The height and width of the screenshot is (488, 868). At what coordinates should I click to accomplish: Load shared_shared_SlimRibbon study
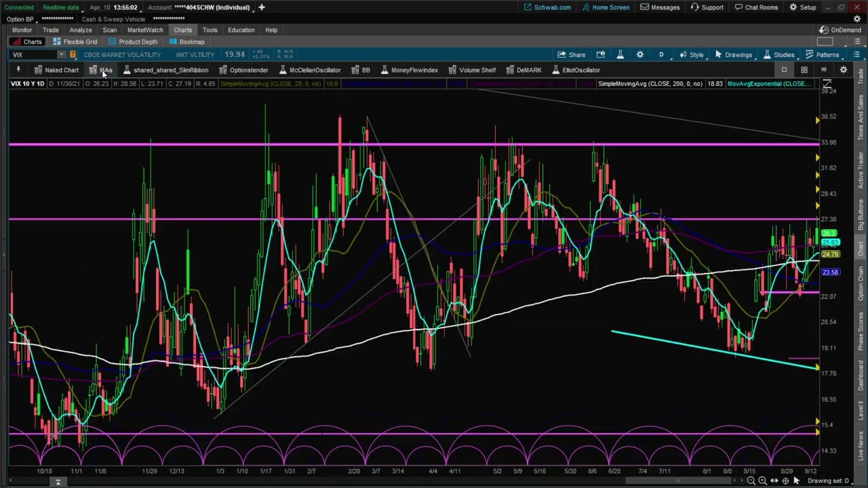(x=165, y=70)
